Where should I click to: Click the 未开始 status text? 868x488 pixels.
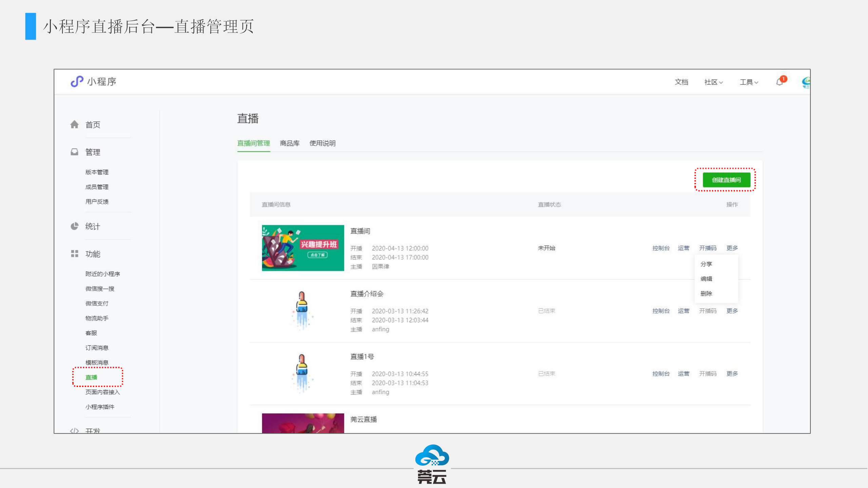[x=547, y=248]
